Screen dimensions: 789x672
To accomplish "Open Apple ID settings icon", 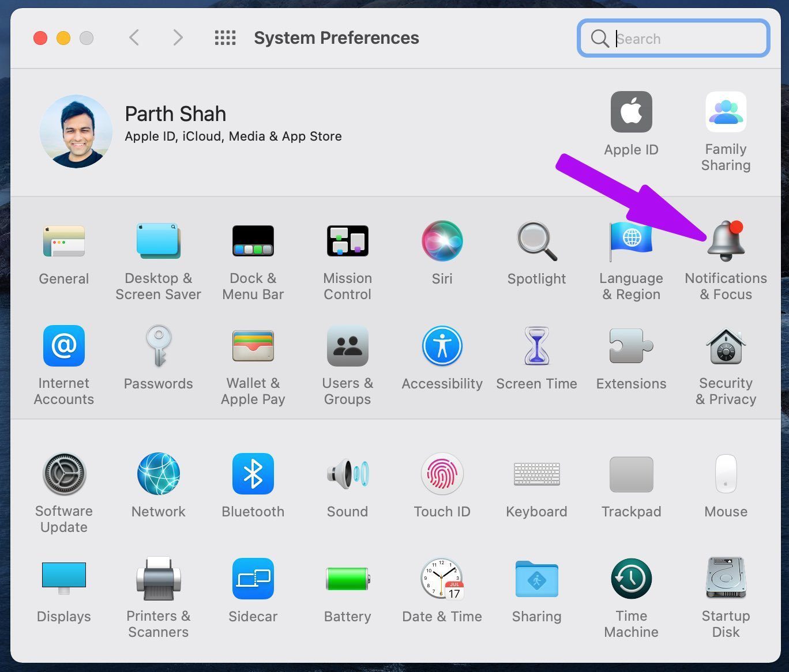I will coord(632,112).
